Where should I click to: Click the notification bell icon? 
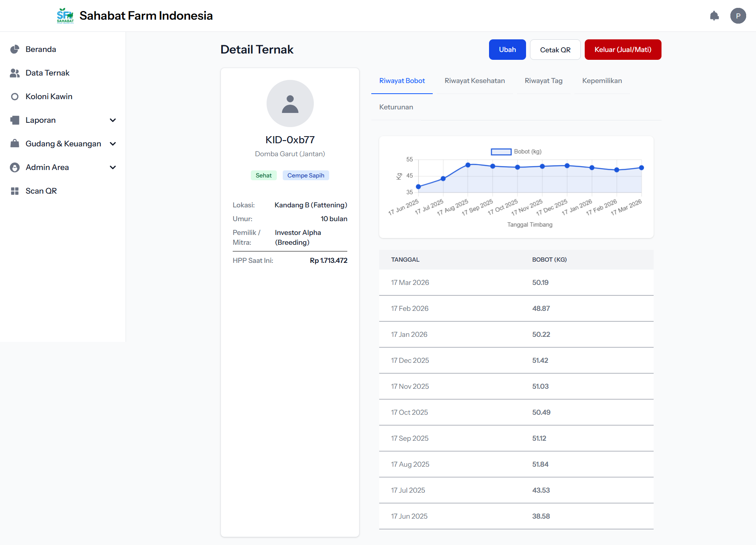coord(714,16)
